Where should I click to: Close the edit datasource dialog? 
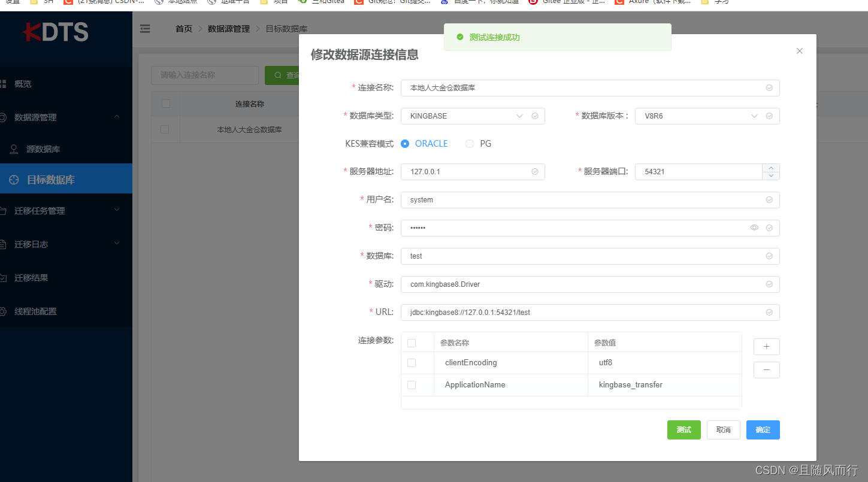point(799,51)
